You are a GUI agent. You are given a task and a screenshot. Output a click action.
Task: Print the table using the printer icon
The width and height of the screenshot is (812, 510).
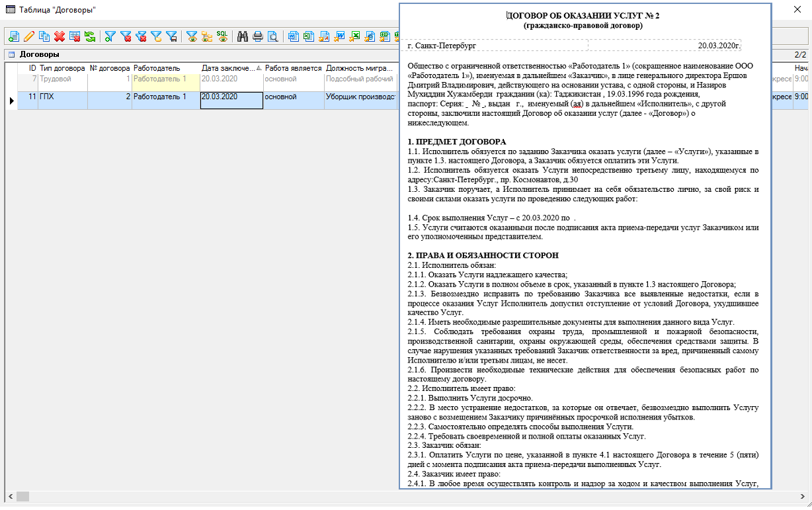258,37
